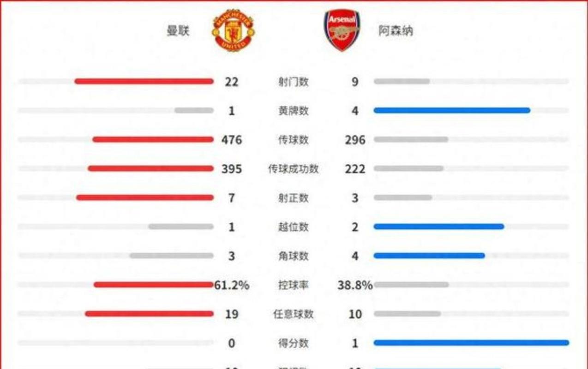Click the Manchester United crest

click(233, 30)
